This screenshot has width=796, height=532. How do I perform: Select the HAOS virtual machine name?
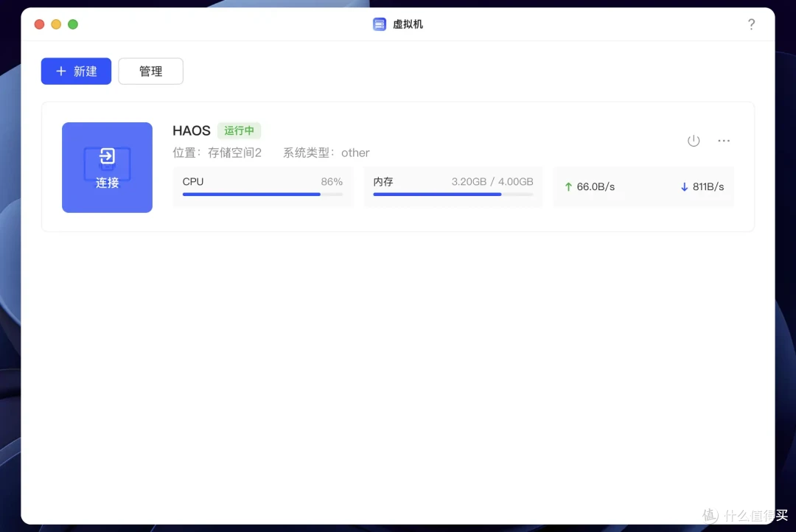tap(192, 130)
